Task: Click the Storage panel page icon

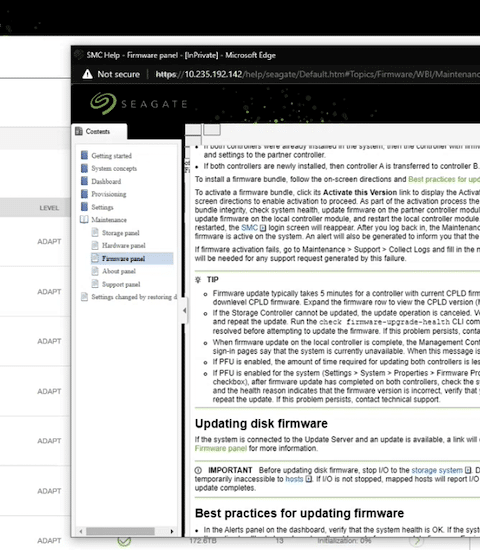Action: coord(95,232)
